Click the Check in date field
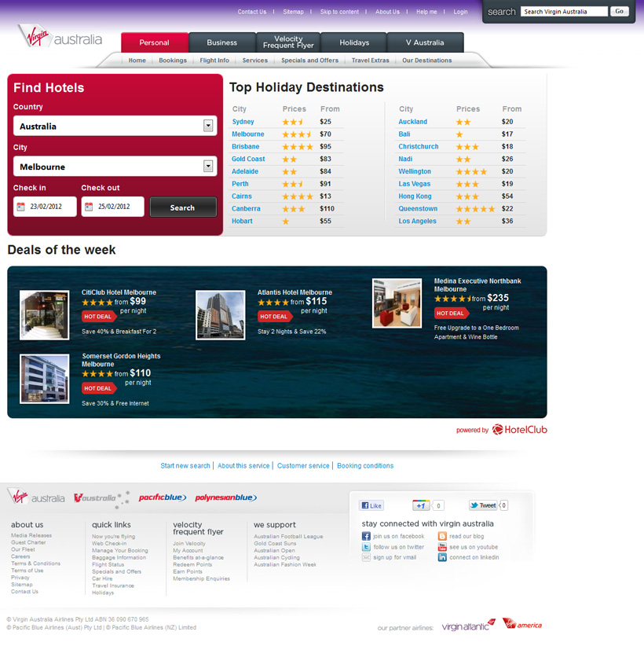644x646 pixels. [x=45, y=207]
